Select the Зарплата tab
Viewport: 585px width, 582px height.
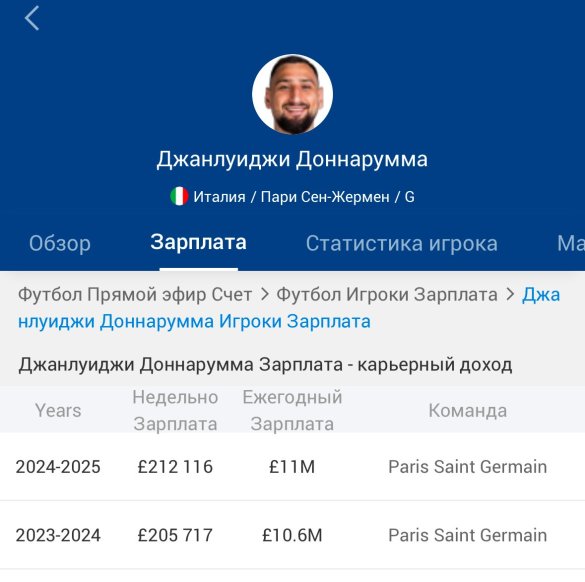pos(198,242)
